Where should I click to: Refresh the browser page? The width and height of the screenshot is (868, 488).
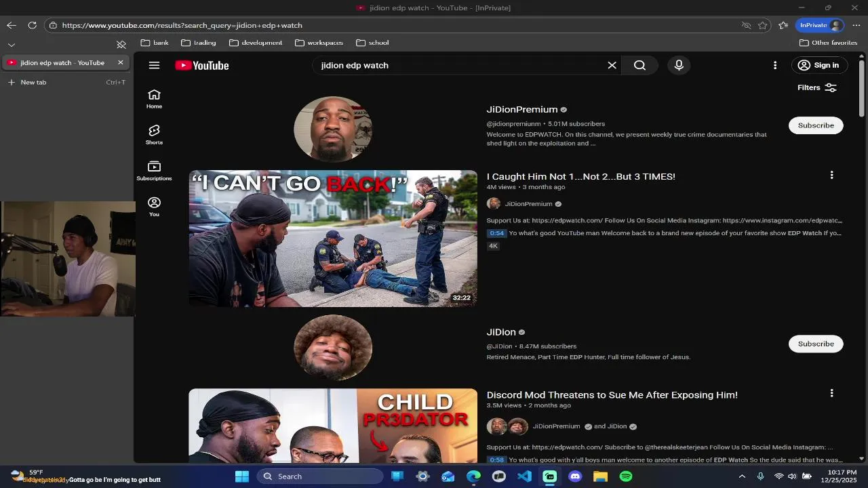pos(32,25)
